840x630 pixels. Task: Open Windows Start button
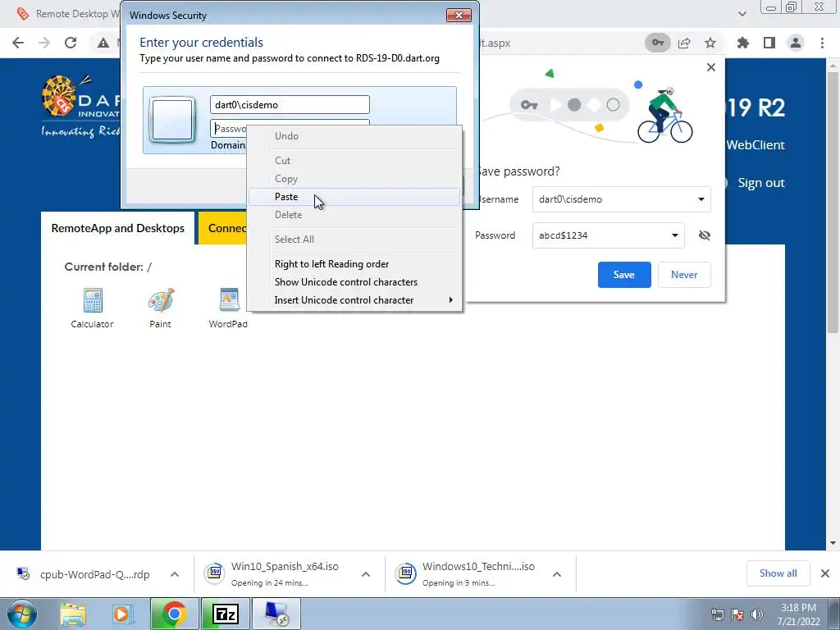coord(22,614)
